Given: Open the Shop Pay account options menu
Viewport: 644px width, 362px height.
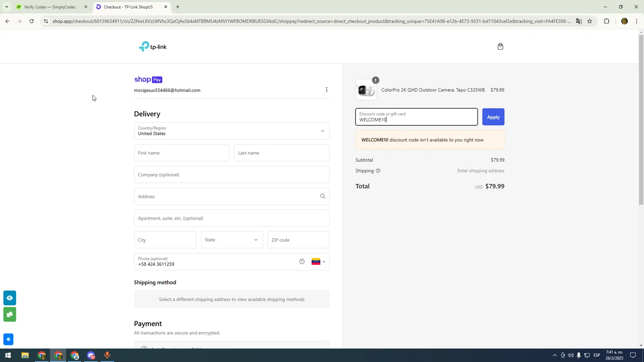Looking at the screenshot, I should 327,90.
